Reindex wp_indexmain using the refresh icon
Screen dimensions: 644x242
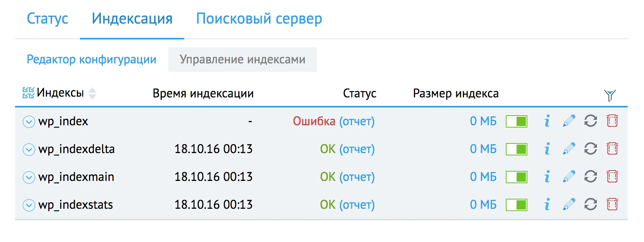click(x=590, y=177)
